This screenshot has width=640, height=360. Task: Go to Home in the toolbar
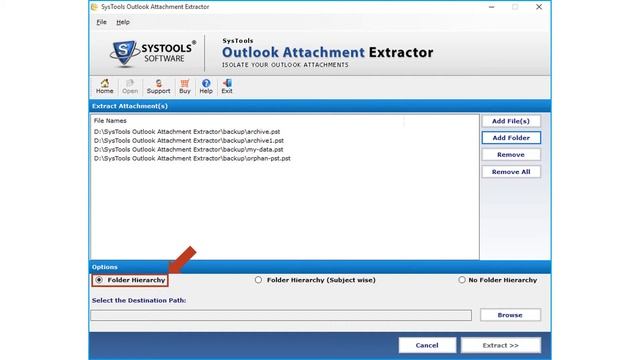click(x=104, y=87)
